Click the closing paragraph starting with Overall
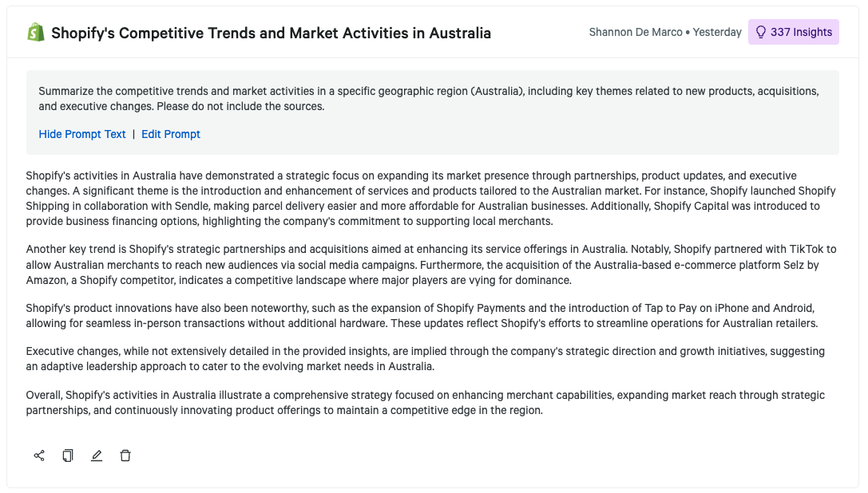Image resolution: width=868 pixels, height=493 pixels. point(425,403)
